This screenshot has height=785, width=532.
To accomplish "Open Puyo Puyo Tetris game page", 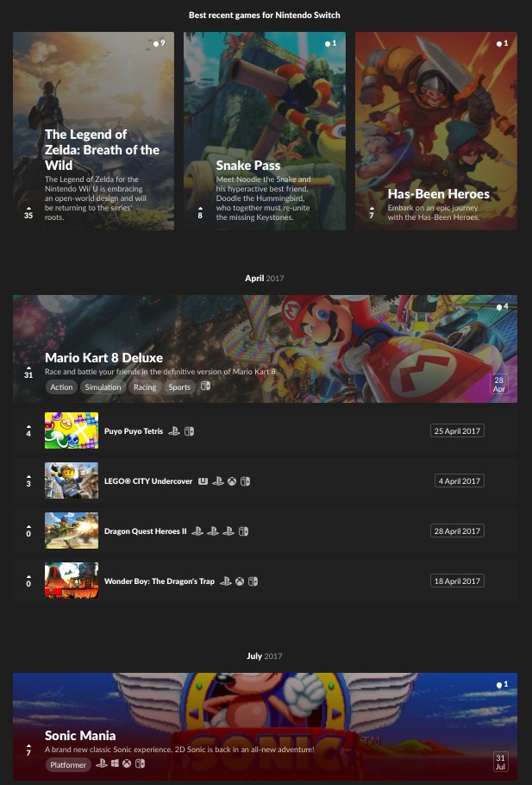I will pyautogui.click(x=134, y=431).
